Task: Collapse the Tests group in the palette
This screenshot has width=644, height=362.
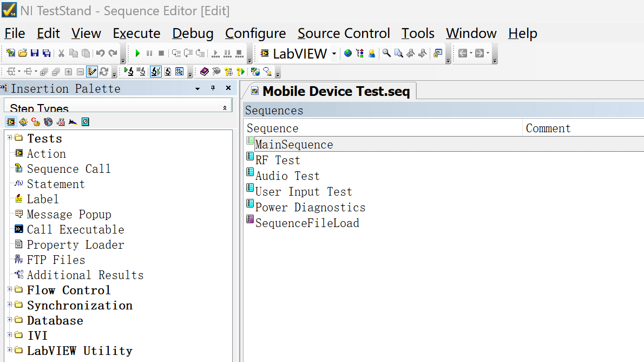Action: click(x=9, y=138)
